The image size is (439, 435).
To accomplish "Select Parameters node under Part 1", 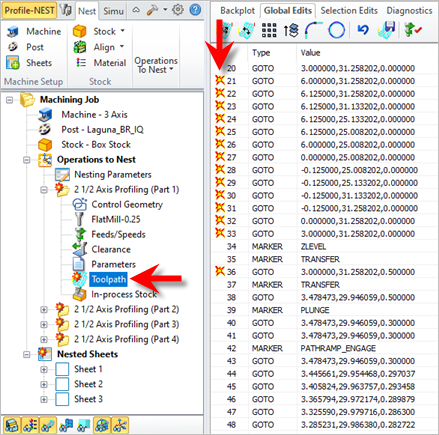I will pos(104,264).
